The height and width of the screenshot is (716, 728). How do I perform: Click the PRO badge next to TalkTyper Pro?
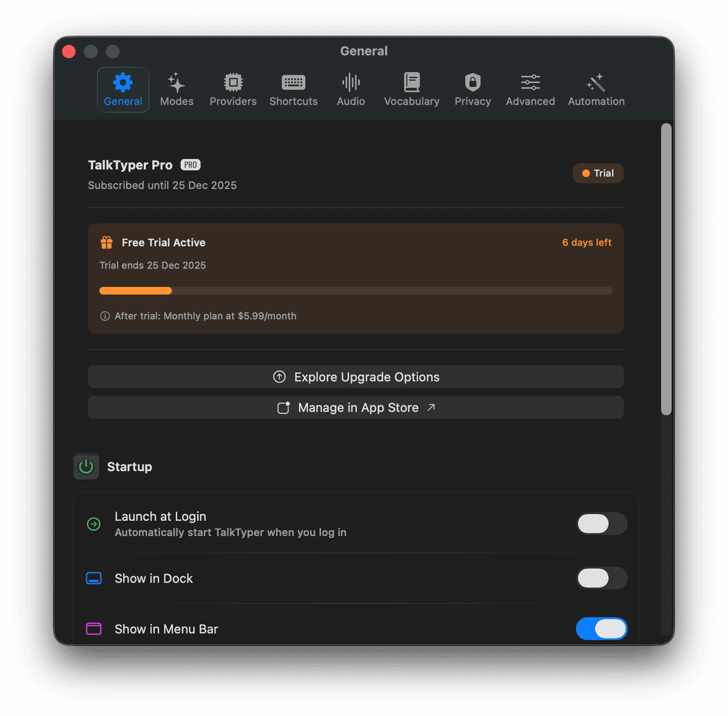[190, 164]
